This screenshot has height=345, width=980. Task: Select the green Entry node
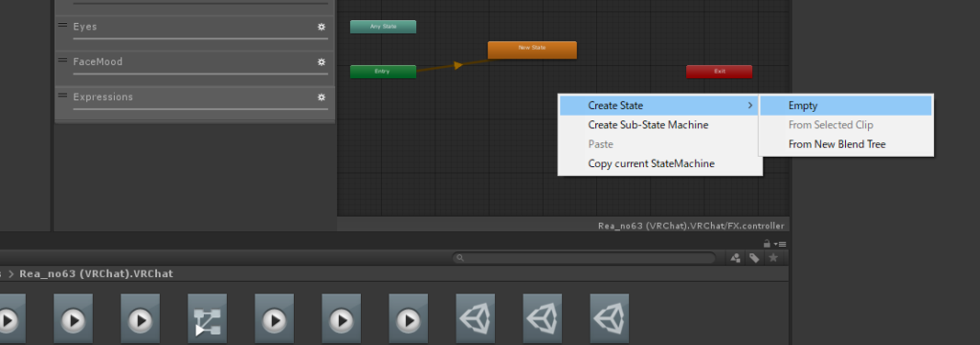point(383,72)
